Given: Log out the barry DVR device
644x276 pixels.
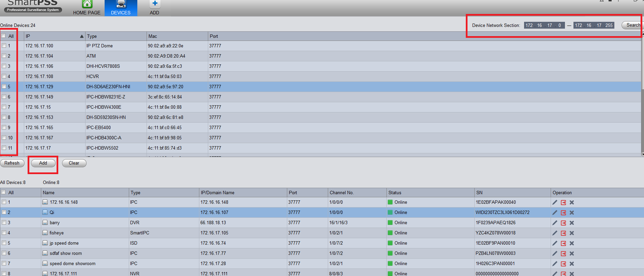Looking at the screenshot, I should coord(563,223).
